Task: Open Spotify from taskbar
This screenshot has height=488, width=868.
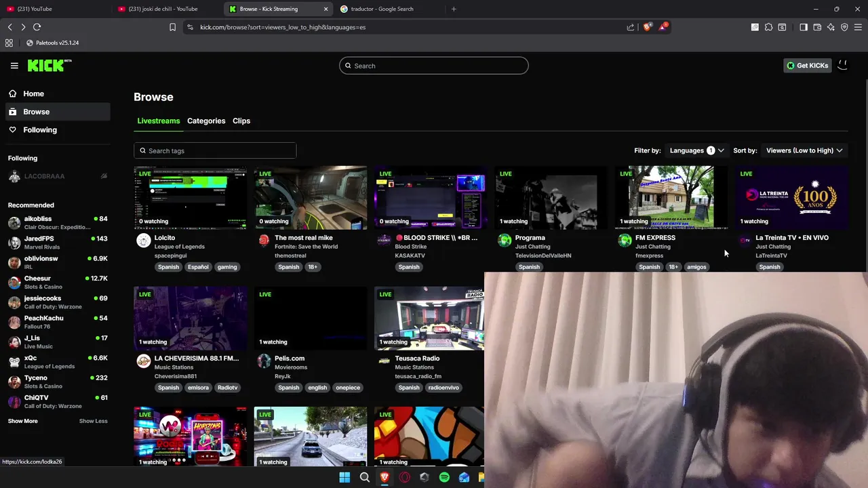Action: point(444,477)
